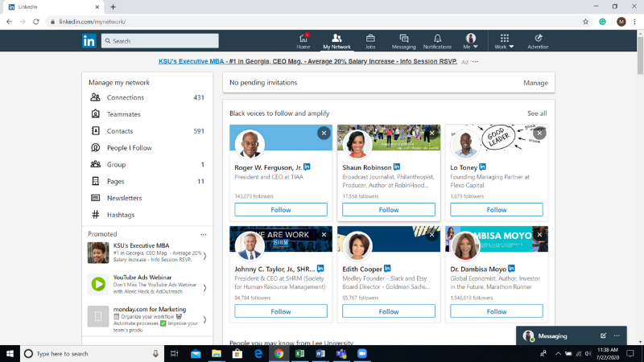Click the Windows Start button
Screen dimensions: 644x362
(x=10, y=353)
